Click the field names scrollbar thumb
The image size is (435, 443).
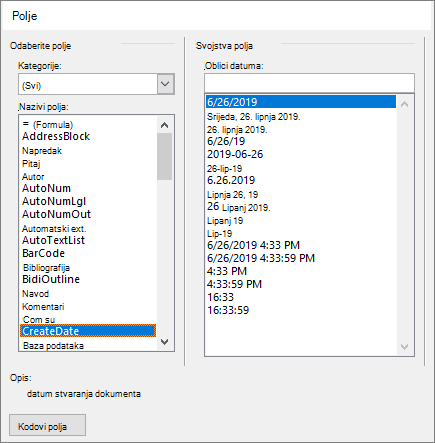pos(164,156)
